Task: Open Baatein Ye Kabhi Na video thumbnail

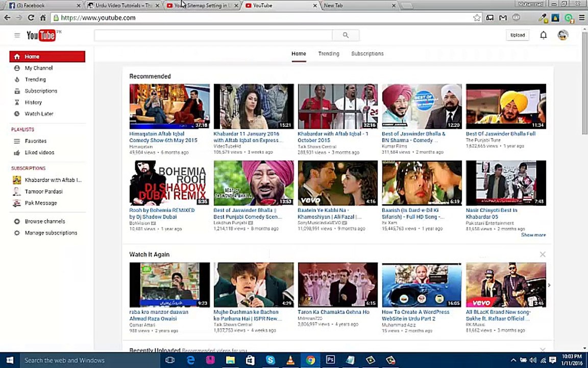Action: click(338, 183)
